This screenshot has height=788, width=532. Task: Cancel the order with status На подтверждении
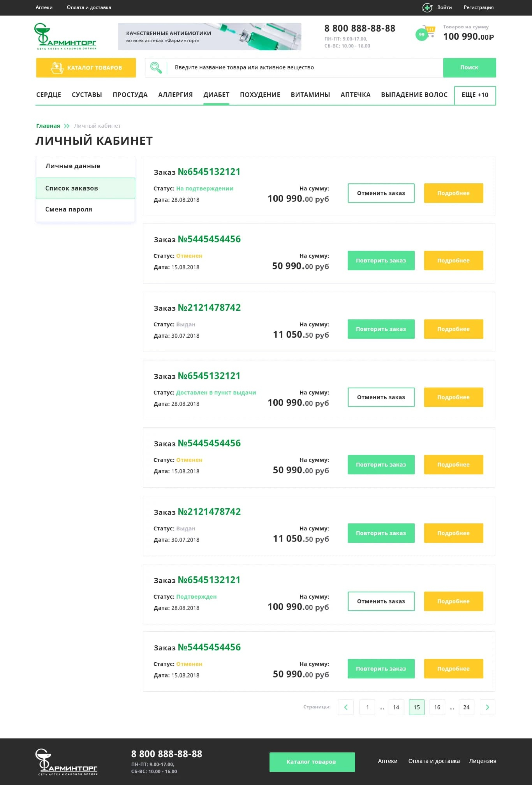[x=381, y=193]
